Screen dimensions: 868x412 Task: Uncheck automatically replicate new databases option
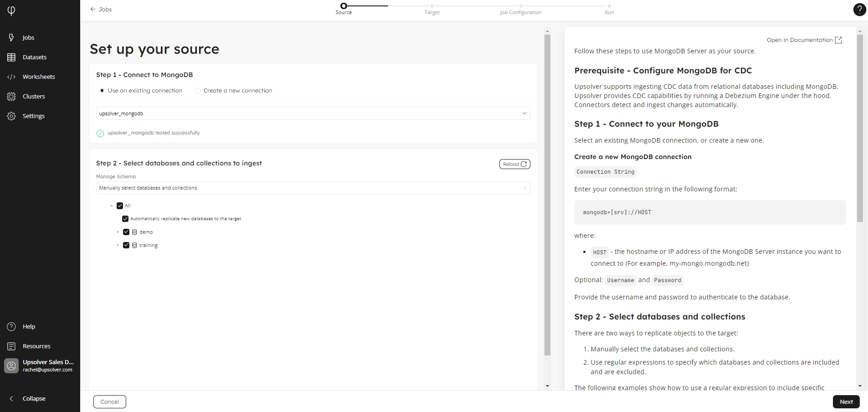125,219
